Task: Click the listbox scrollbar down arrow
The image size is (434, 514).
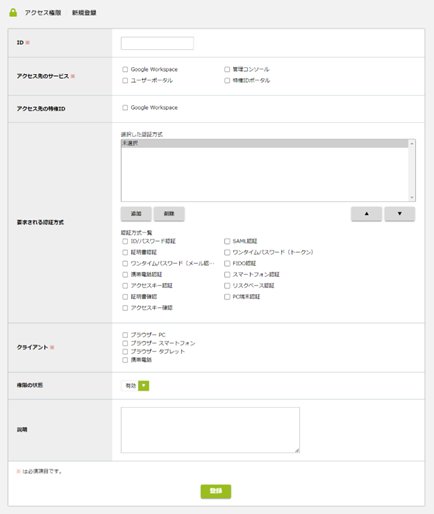Action: point(412,198)
